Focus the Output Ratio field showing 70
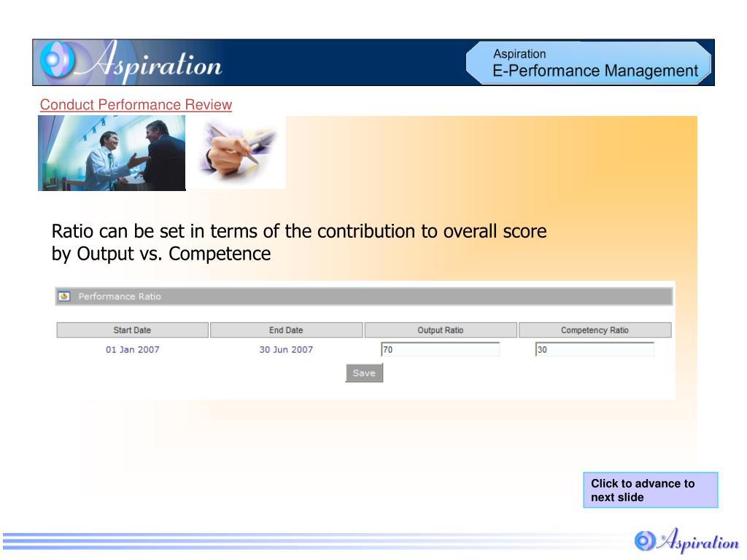Image resolution: width=747 pixels, height=560 pixels. tap(440, 349)
